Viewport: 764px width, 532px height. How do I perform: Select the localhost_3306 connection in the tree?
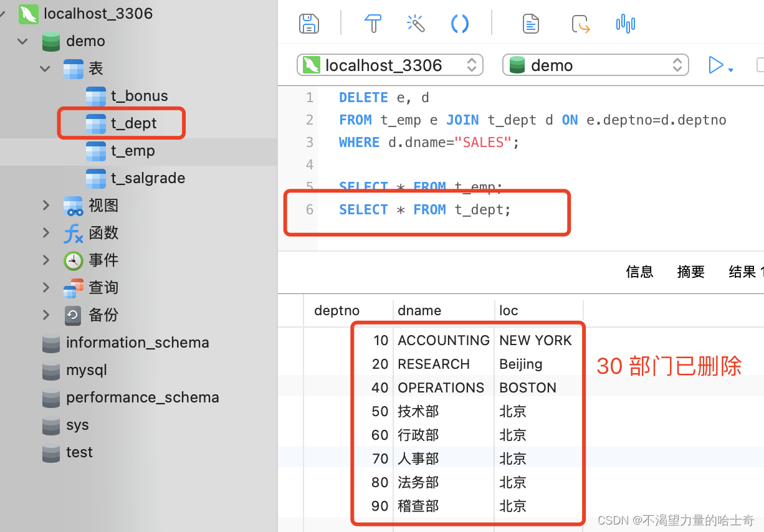click(x=98, y=14)
